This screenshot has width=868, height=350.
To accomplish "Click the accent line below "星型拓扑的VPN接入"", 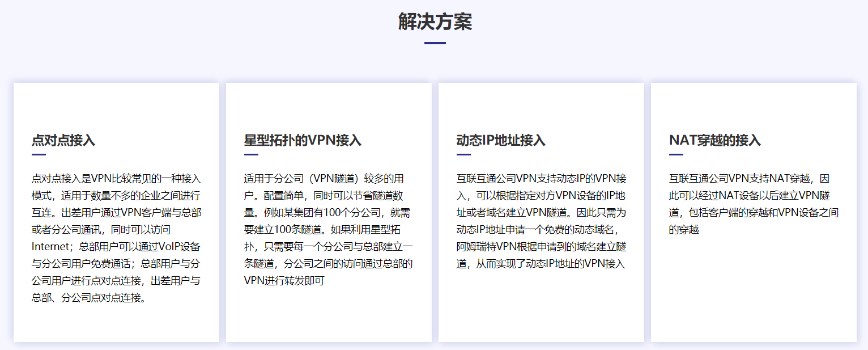I will pyautogui.click(x=251, y=154).
